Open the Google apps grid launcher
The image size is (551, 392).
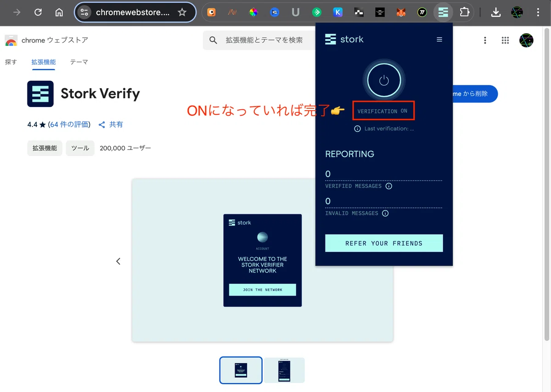coord(506,40)
